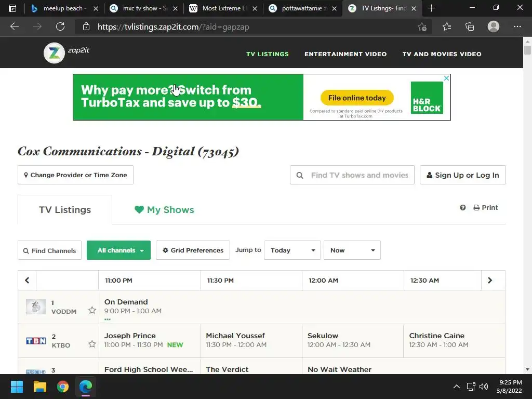The height and width of the screenshot is (399, 532).
Task: Open Grid Preferences
Action: click(x=193, y=250)
